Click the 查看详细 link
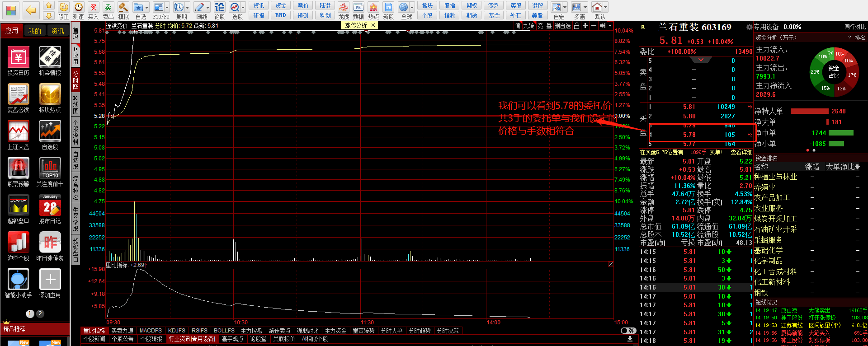The image size is (868, 346). (741, 152)
